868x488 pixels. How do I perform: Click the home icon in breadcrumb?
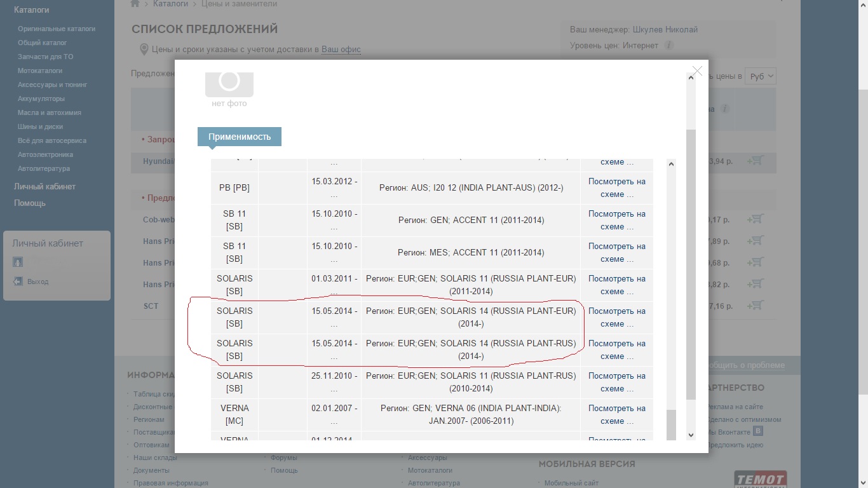click(135, 4)
